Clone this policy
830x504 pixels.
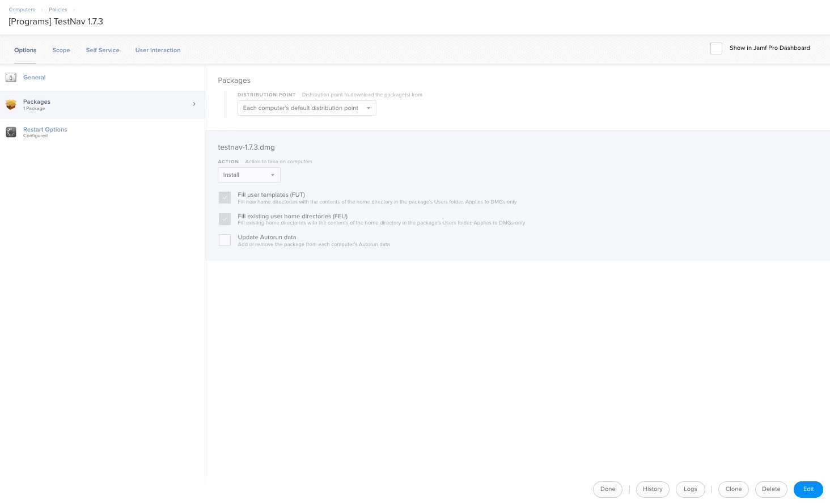734,489
